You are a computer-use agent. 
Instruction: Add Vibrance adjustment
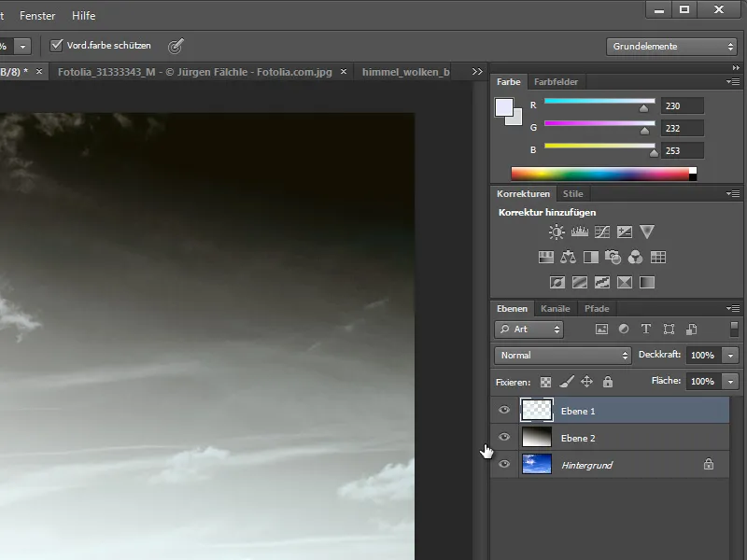point(647,231)
